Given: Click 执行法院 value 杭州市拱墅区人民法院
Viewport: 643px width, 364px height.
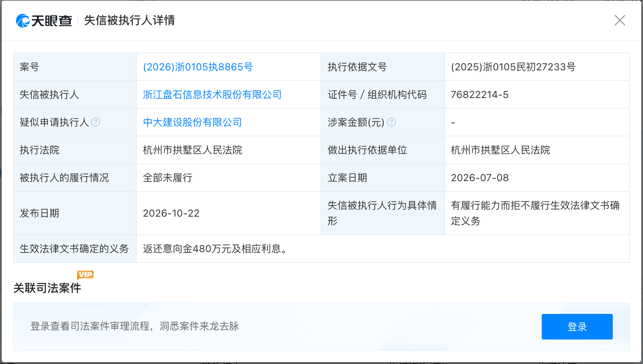Looking at the screenshot, I should click(x=193, y=150).
